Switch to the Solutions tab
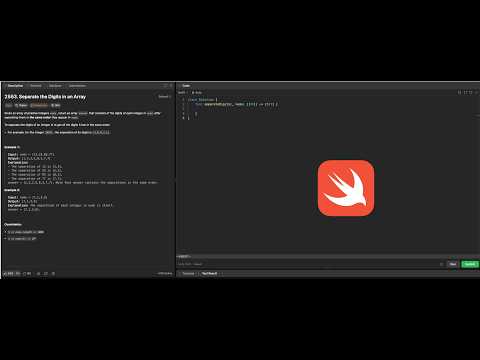 [x=55, y=86]
